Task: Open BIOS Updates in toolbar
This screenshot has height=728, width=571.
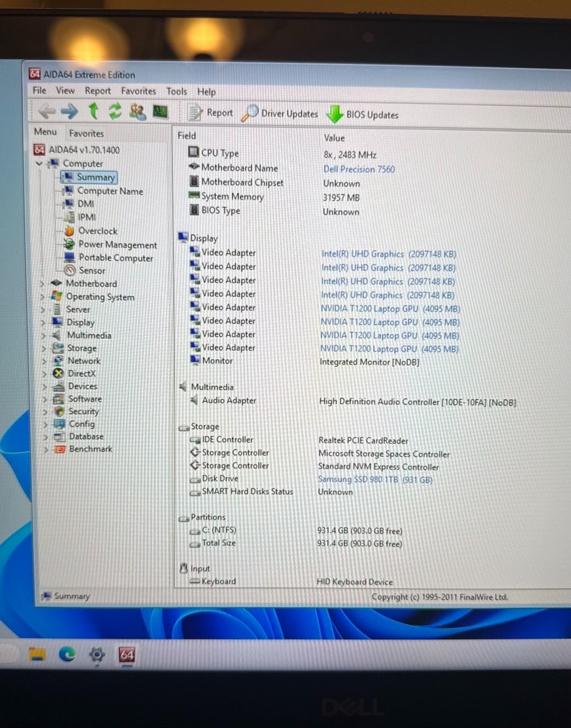Action: pyautogui.click(x=362, y=114)
